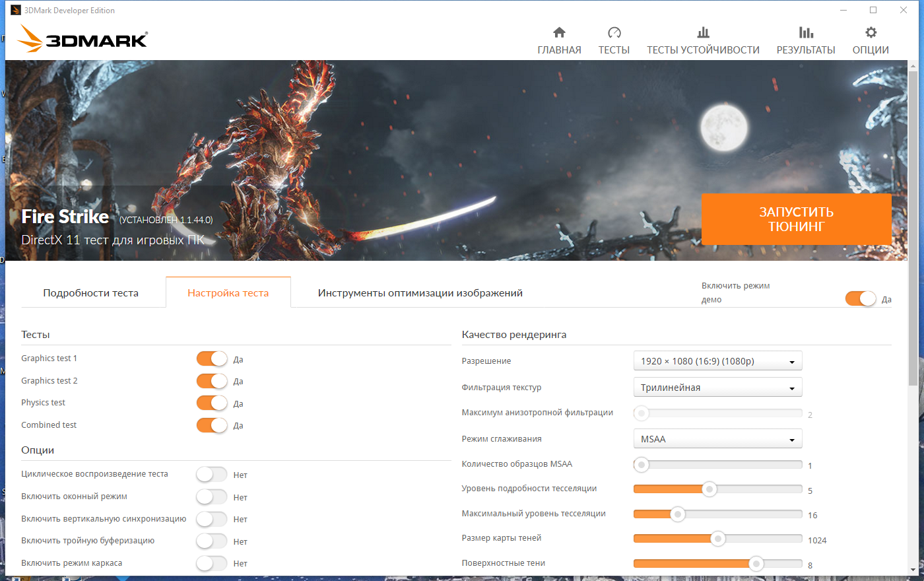
Task: Select the active Настройка теста tab
Action: [228, 293]
